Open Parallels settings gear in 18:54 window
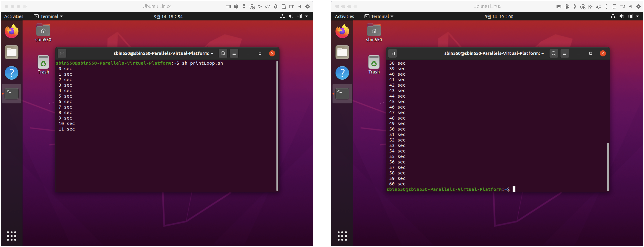 click(308, 7)
